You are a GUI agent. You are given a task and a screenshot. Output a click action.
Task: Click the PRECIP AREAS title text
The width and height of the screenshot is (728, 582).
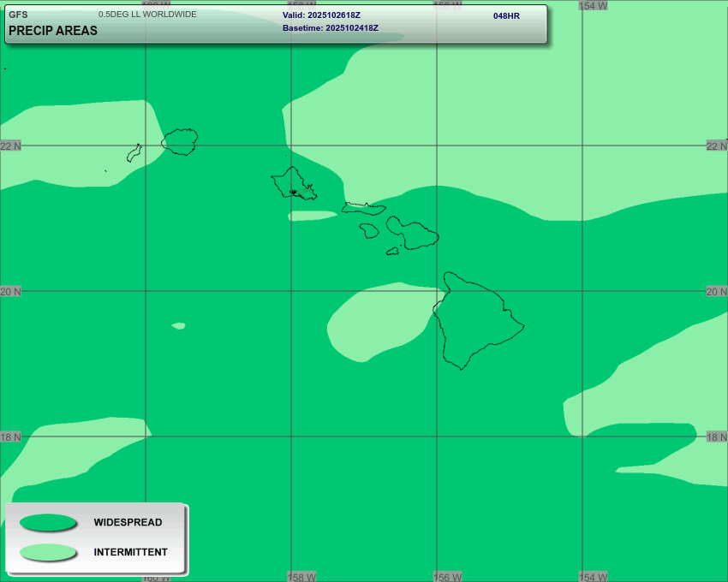click(52, 31)
